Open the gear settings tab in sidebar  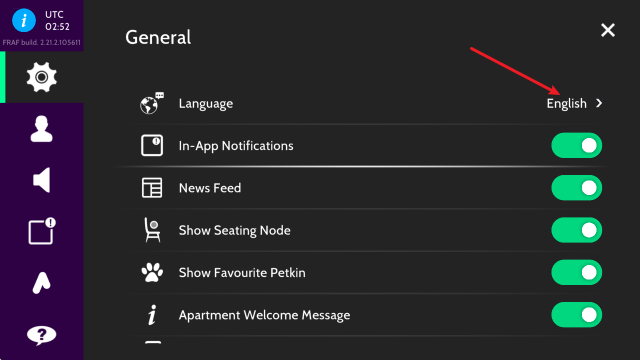[x=42, y=77]
